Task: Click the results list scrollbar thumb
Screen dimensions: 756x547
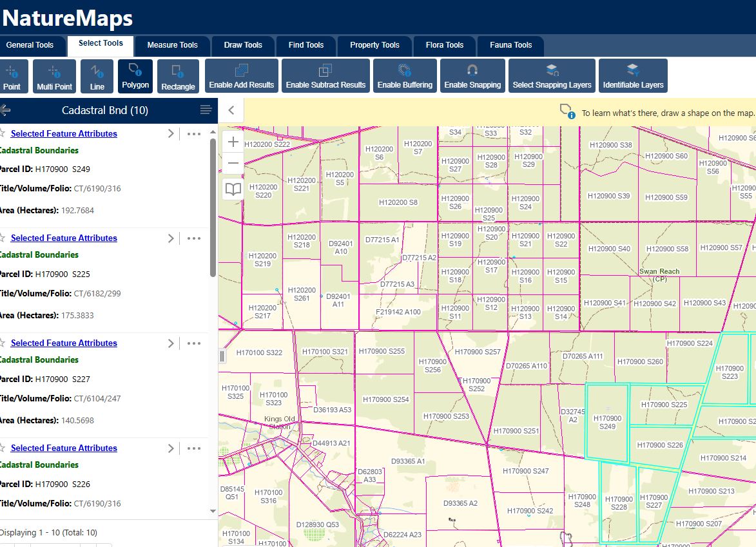Action: pyautogui.click(x=213, y=207)
